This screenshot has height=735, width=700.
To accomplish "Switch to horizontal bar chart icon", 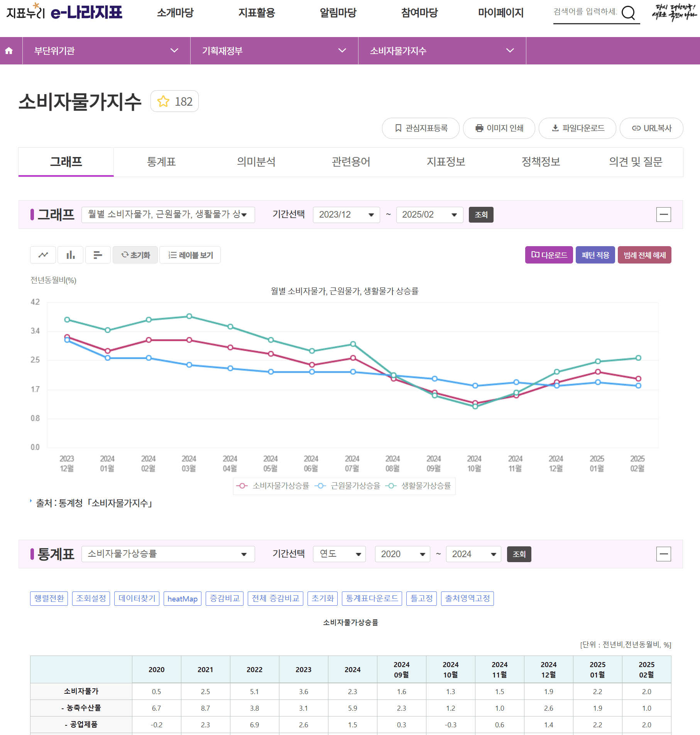I will point(98,255).
